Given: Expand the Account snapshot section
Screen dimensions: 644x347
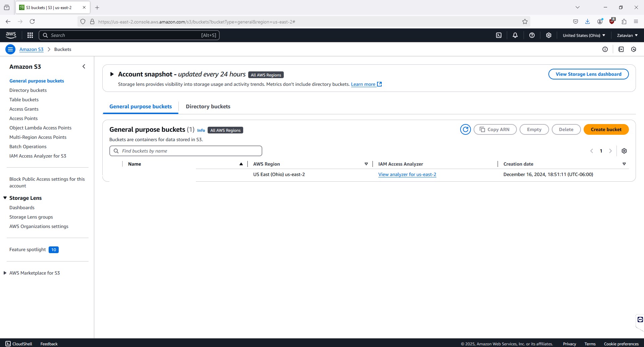Looking at the screenshot, I should point(112,74).
